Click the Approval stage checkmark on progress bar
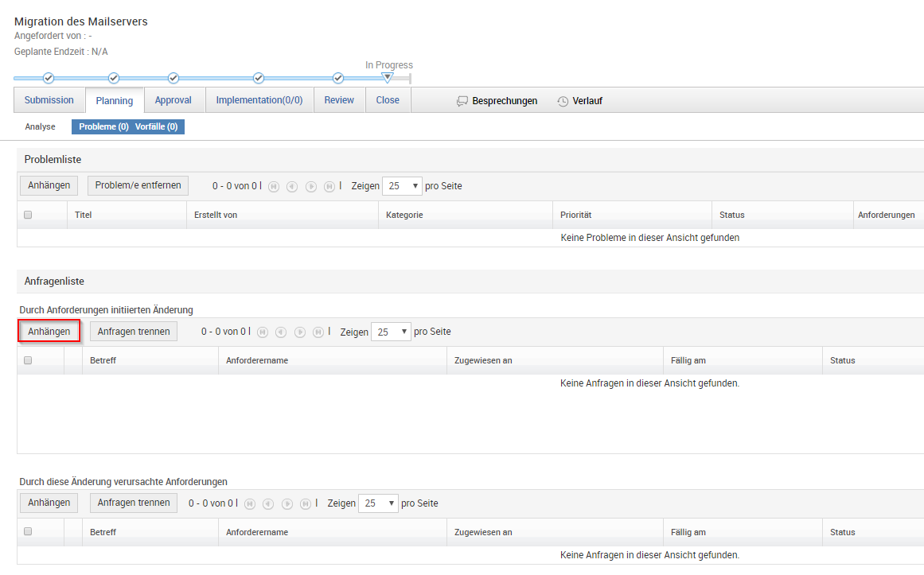Image resolution: width=924 pixels, height=575 pixels. pos(173,78)
